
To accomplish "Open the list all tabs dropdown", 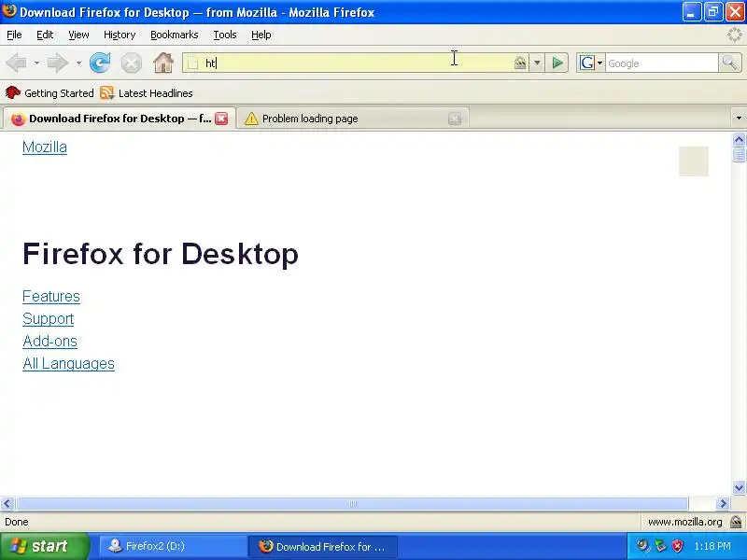I will tap(739, 118).
